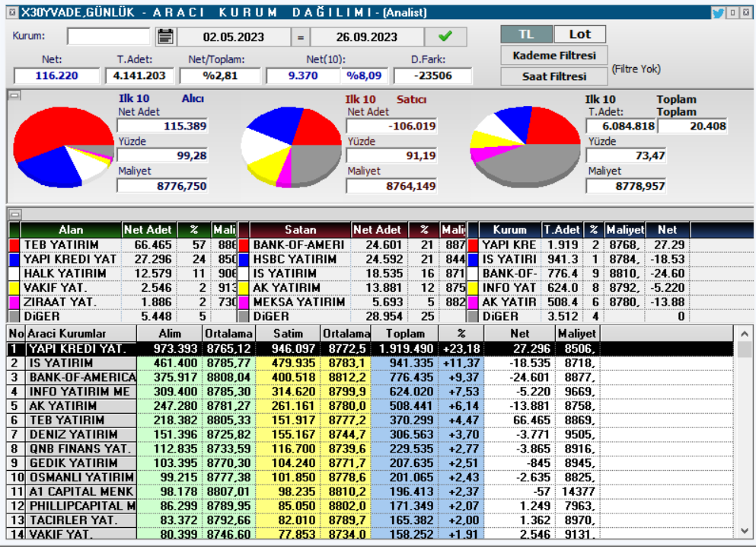756x547 pixels.
Task: Pick the red swatch next to TEB YATIRIM
Action: 14,245
